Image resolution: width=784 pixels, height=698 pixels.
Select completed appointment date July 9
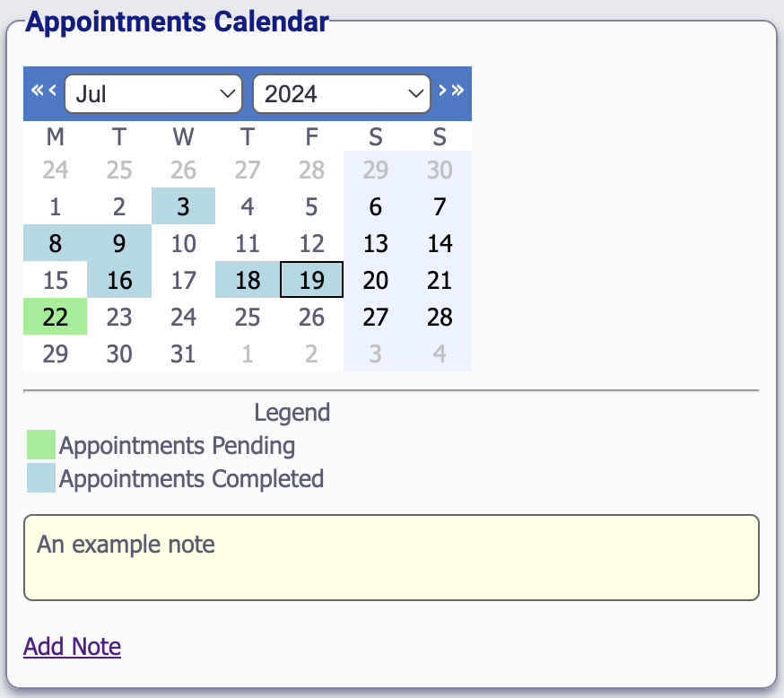click(118, 243)
